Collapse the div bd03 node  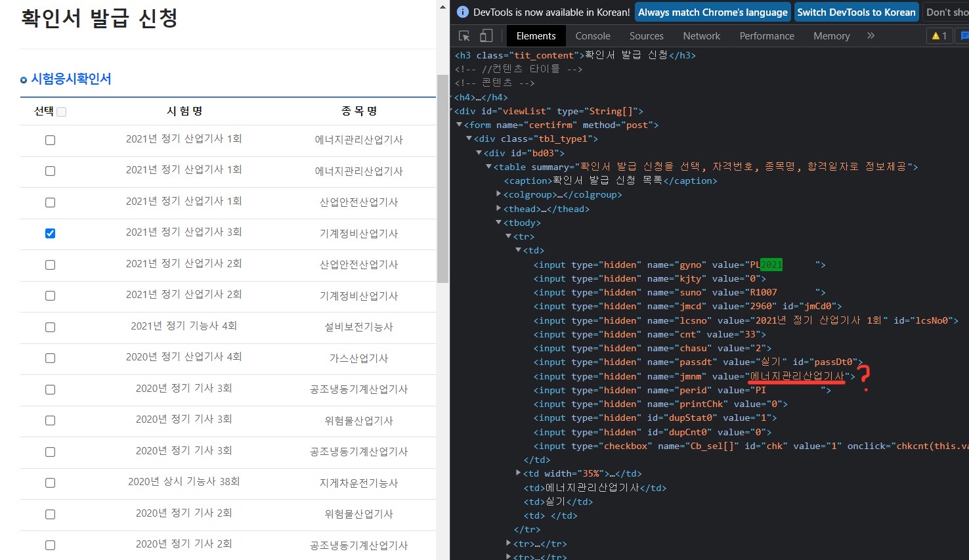tap(479, 153)
